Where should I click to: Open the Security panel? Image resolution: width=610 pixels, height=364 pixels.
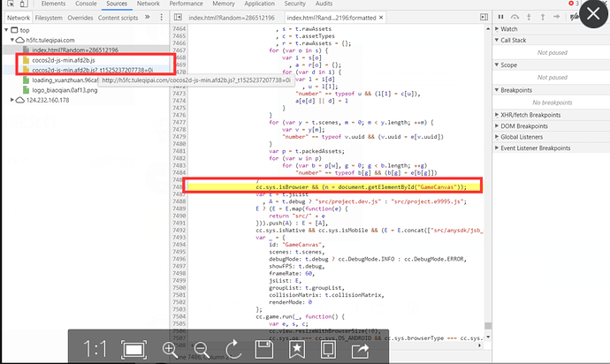coord(295,4)
